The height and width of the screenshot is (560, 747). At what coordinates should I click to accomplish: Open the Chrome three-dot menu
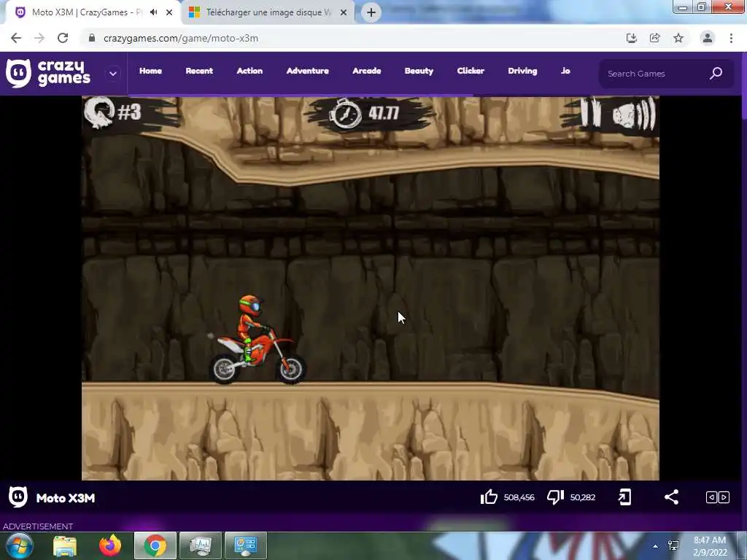(x=731, y=38)
